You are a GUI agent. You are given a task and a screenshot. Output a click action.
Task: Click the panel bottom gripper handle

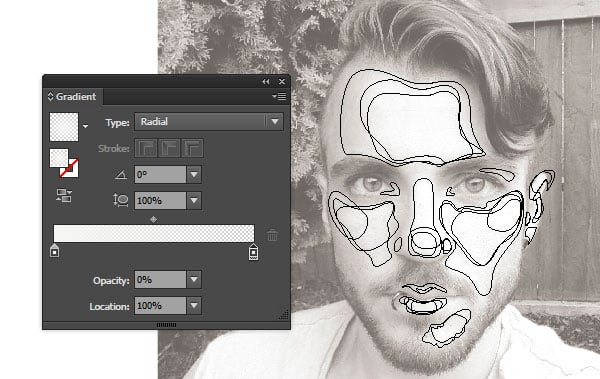click(x=166, y=325)
